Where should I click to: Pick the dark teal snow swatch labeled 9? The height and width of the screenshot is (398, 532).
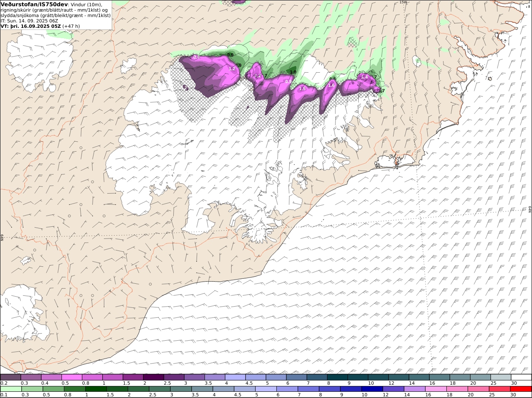pos(357,377)
